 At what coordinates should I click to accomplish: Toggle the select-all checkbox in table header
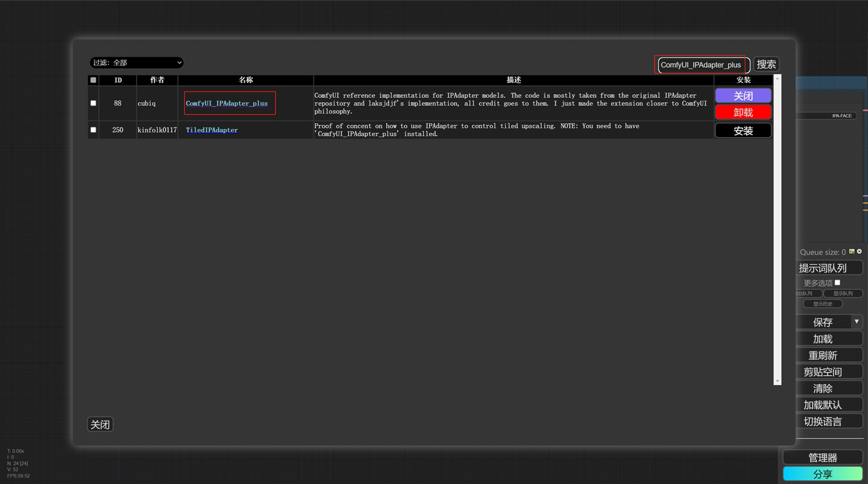pos(93,80)
